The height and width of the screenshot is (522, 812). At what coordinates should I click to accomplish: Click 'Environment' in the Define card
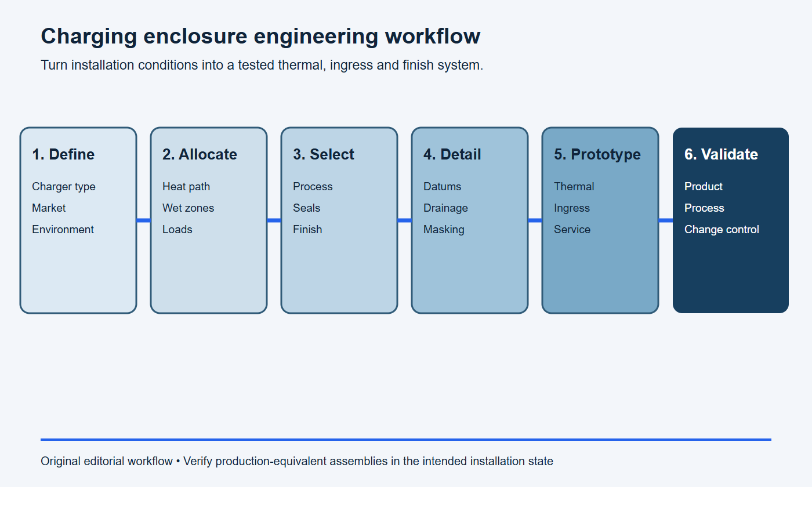(x=63, y=229)
